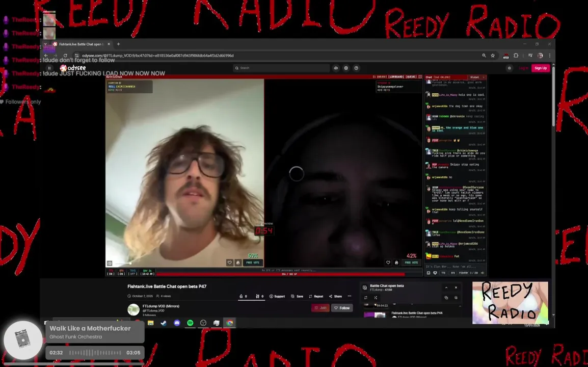Click the Sign Up button

(541, 68)
